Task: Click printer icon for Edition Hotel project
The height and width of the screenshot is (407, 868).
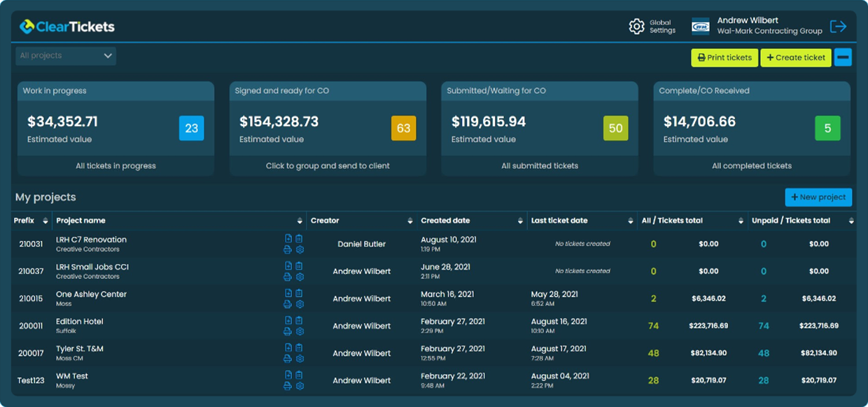Action: click(288, 331)
